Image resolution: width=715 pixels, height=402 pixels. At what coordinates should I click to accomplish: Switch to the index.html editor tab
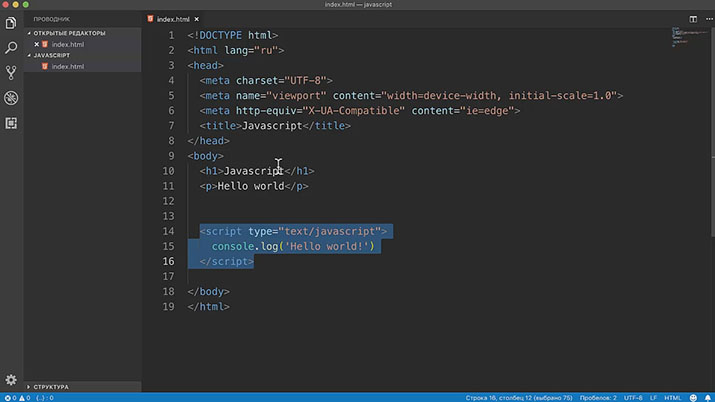click(173, 19)
